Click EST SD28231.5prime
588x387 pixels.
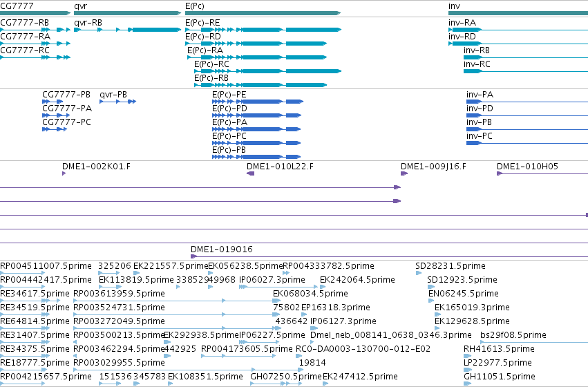pos(451,266)
